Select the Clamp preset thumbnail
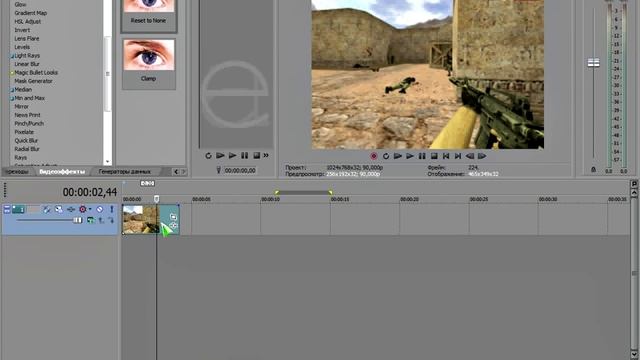Screen dimensions: 640x360 [149, 55]
